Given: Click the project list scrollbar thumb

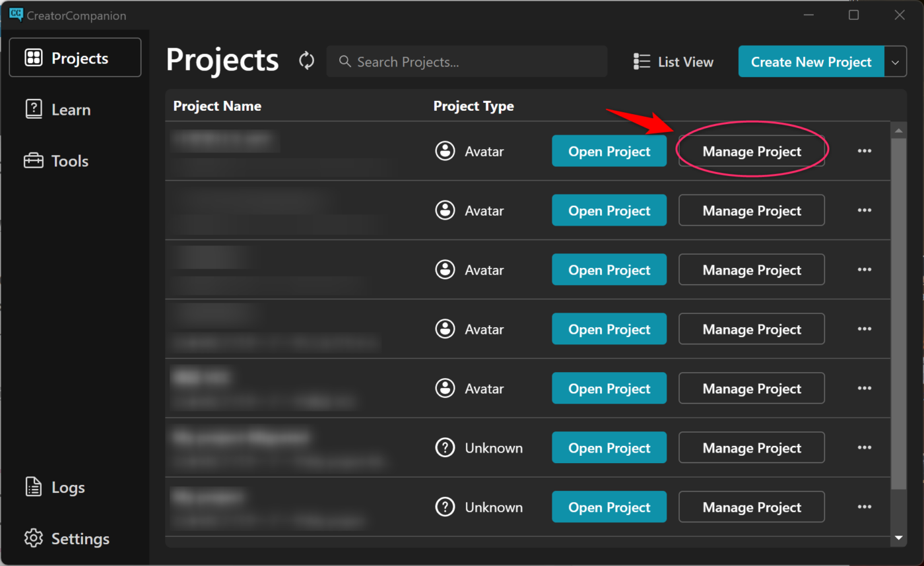Looking at the screenshot, I should pos(898,314).
